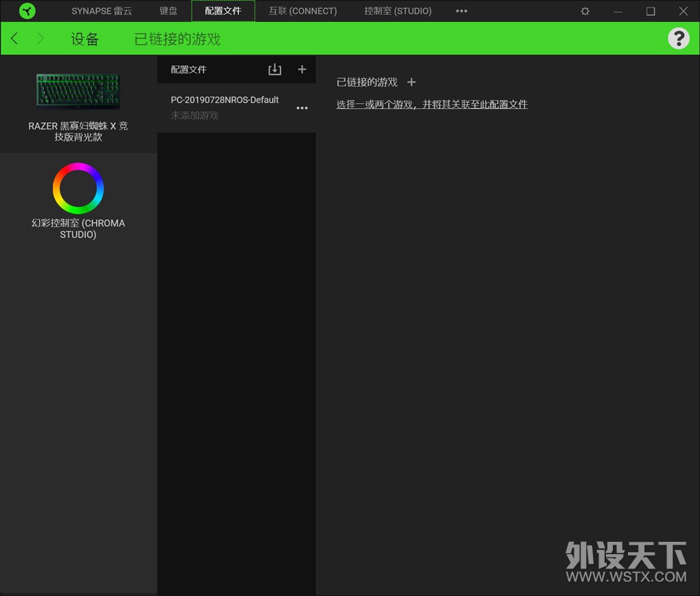Click the 选择一或两个游戏 link
700x596 pixels.
tap(432, 104)
